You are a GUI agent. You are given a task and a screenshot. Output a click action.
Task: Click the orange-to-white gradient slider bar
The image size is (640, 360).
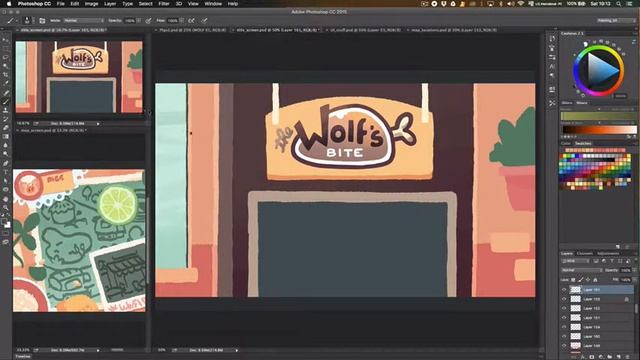click(x=600, y=130)
